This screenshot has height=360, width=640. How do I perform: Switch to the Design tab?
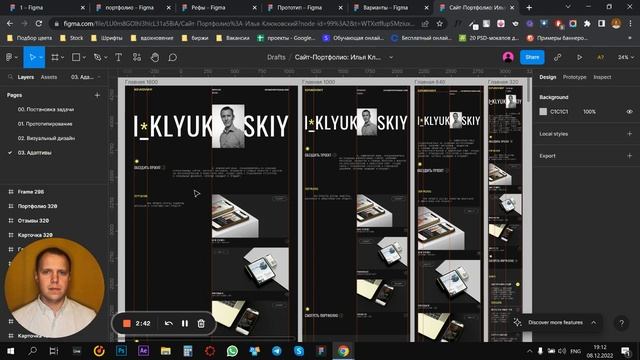tap(548, 77)
